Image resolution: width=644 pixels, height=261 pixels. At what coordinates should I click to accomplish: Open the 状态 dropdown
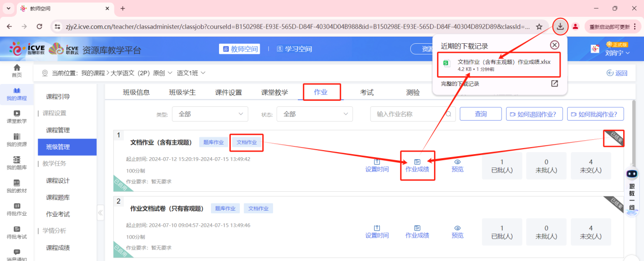[315, 114]
